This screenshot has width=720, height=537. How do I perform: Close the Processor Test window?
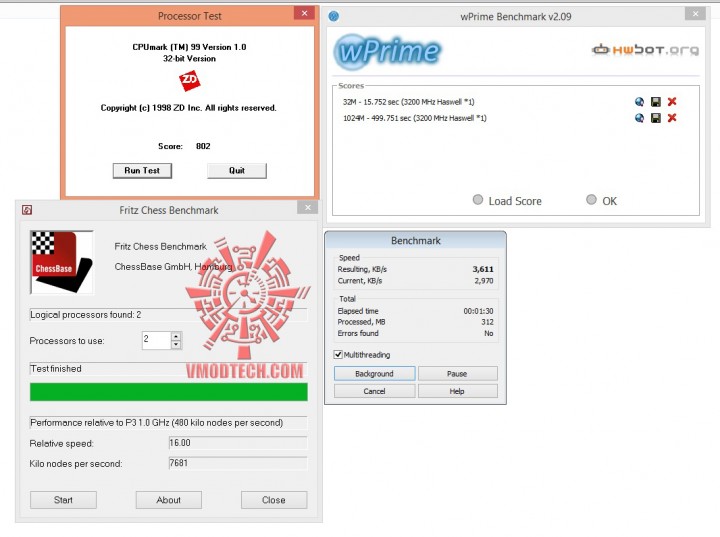pyautogui.click(x=304, y=13)
